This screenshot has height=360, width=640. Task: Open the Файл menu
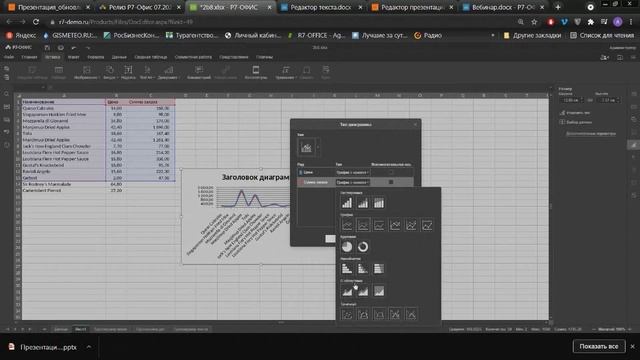[9, 57]
